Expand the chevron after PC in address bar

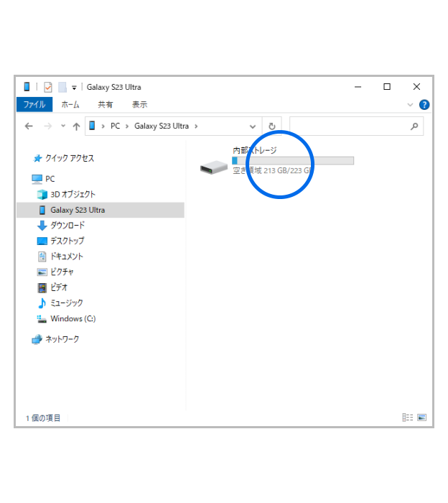click(127, 126)
